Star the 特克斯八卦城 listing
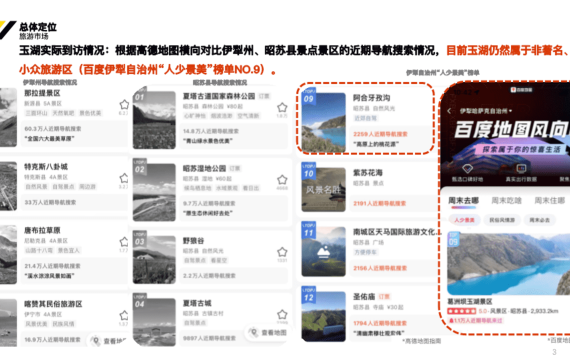The height and width of the screenshot is (360, 570). [124, 178]
